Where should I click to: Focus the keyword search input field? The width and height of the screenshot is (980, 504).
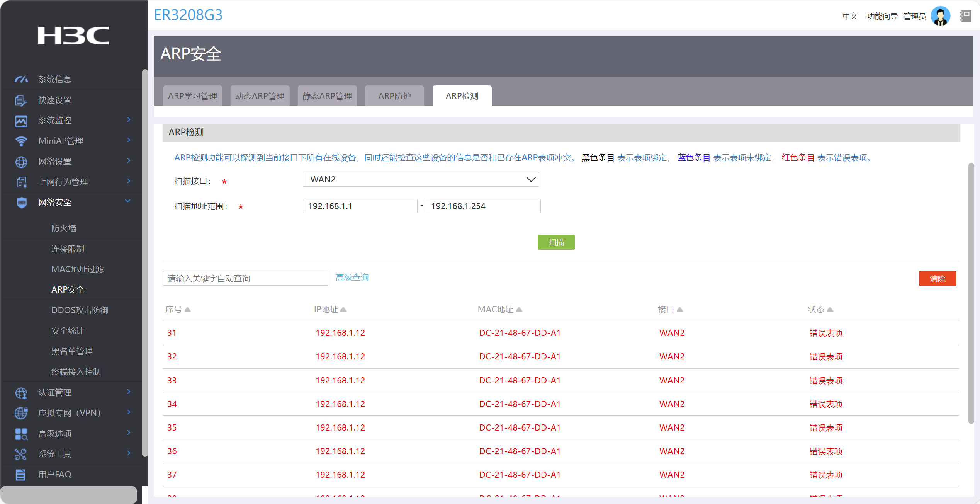[245, 278]
